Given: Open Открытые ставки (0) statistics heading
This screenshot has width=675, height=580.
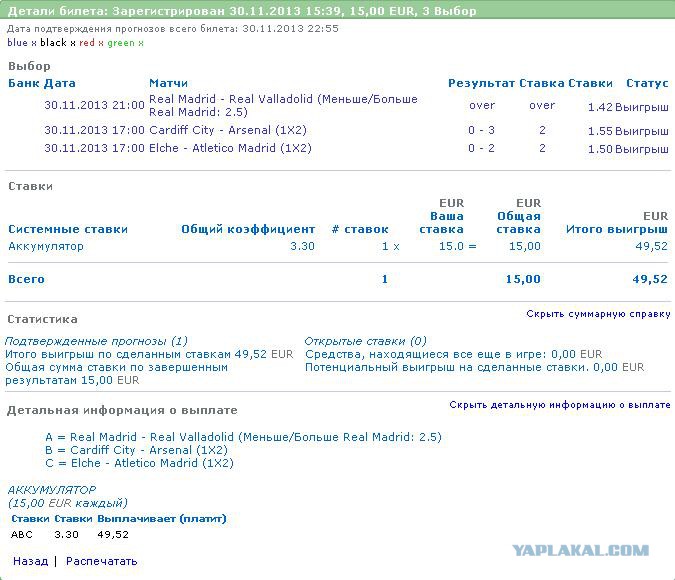Looking at the screenshot, I should click(x=365, y=341).
